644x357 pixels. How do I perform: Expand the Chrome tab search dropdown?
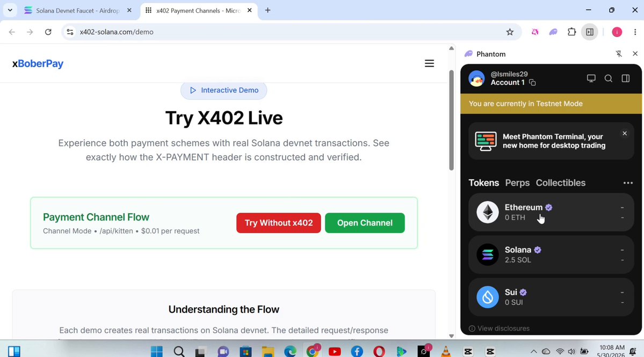click(10, 10)
